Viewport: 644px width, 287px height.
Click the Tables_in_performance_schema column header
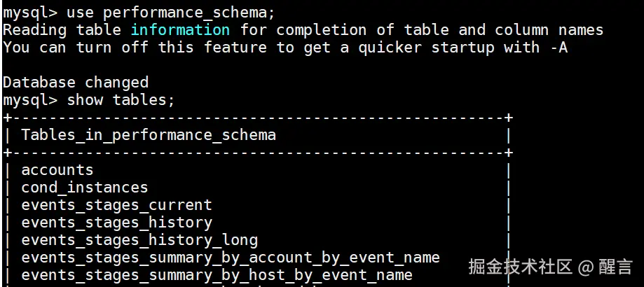click(x=149, y=135)
